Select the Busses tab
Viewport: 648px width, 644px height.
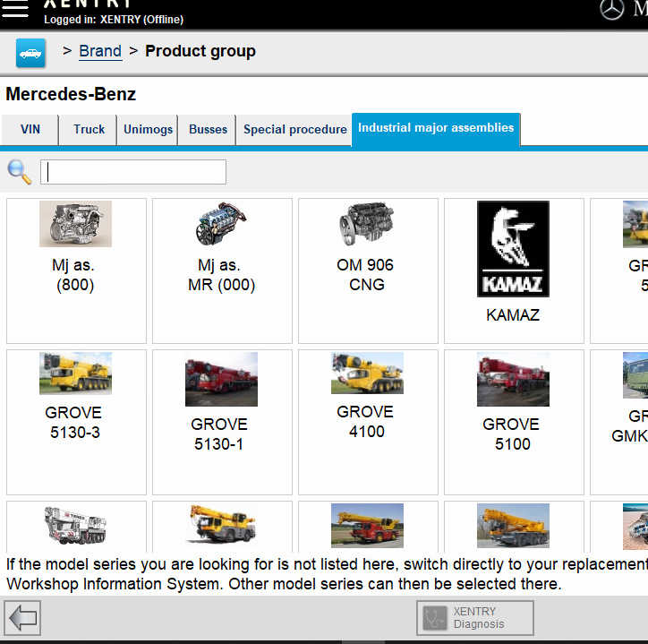tap(208, 129)
